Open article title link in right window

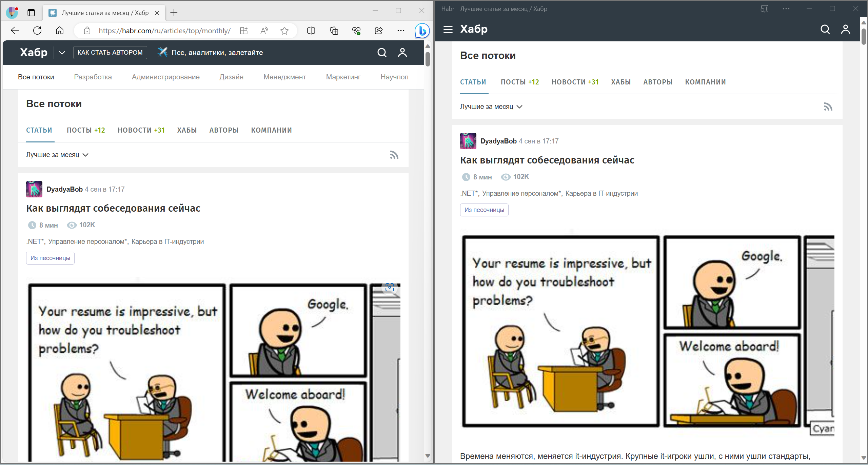point(547,160)
